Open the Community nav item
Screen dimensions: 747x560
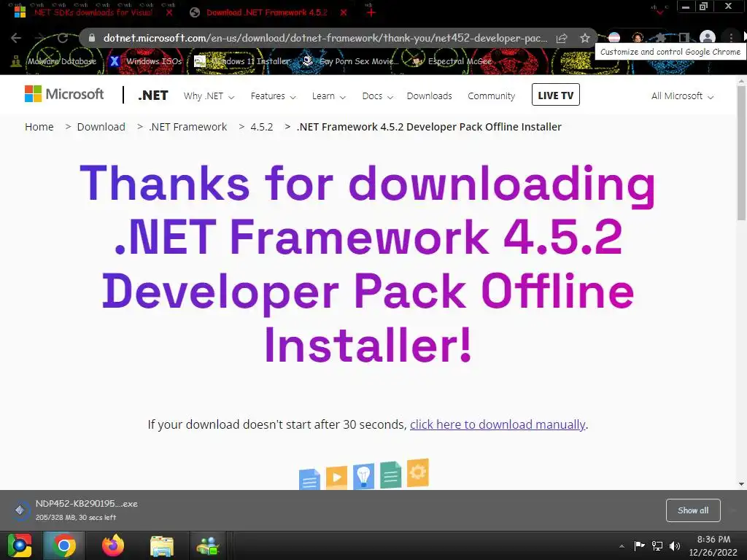[x=491, y=96]
